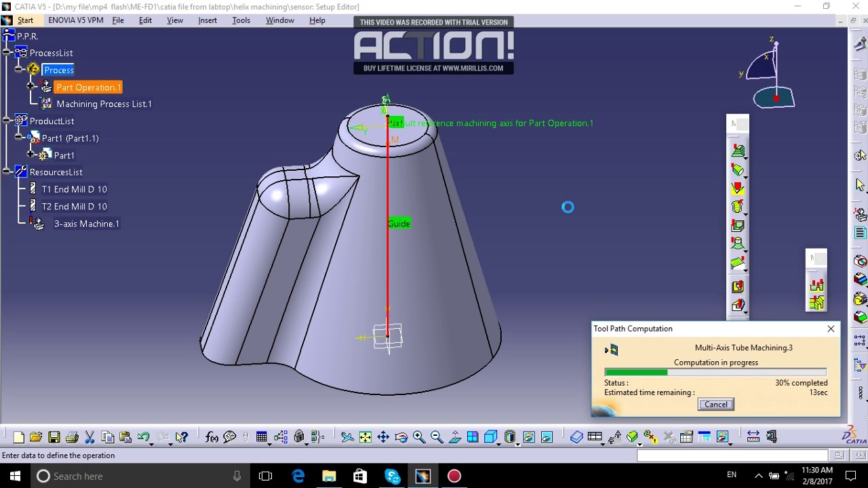
Task: Click the What's This help cursor icon
Action: (x=181, y=437)
